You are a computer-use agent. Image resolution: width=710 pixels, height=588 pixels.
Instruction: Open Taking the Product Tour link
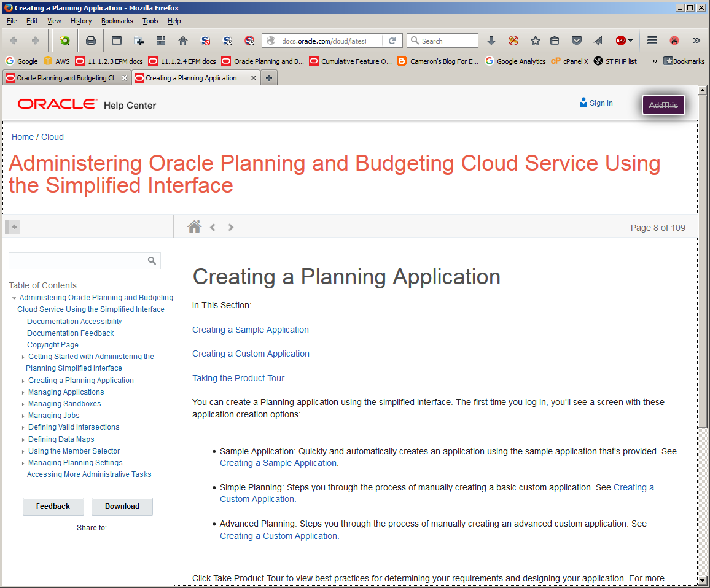[238, 378]
